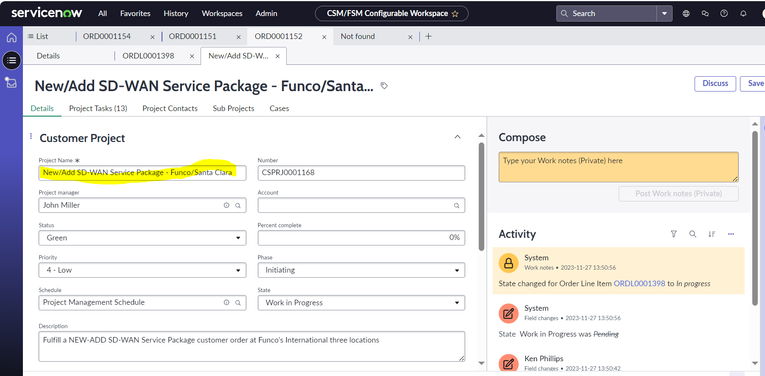Open the ORDL0001398 link in Activity
Screen dimensions: 765x376
coord(639,283)
